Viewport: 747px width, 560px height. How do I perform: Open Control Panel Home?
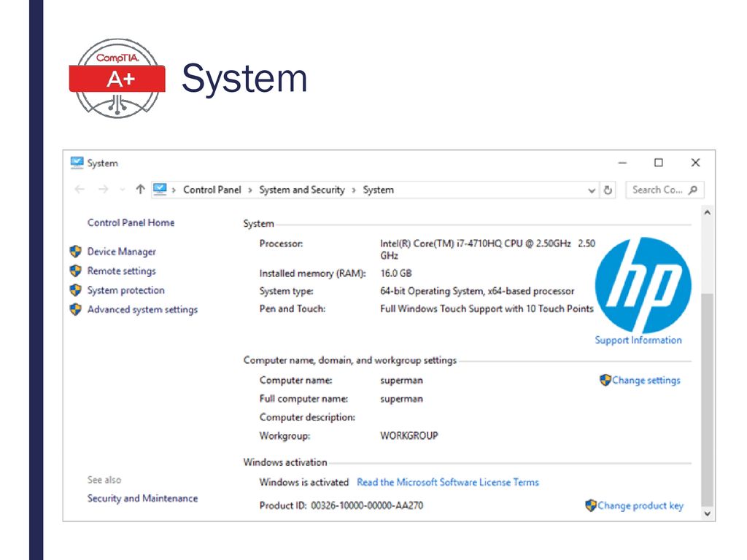pos(131,223)
